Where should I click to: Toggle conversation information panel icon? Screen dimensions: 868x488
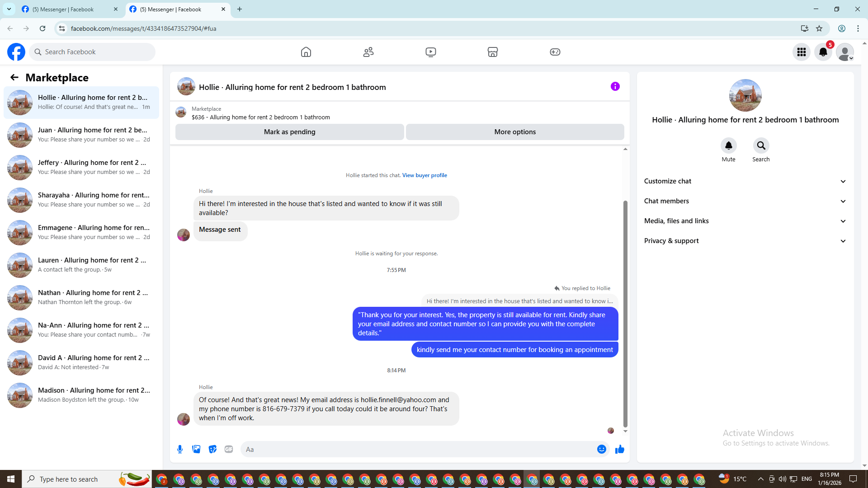(615, 87)
